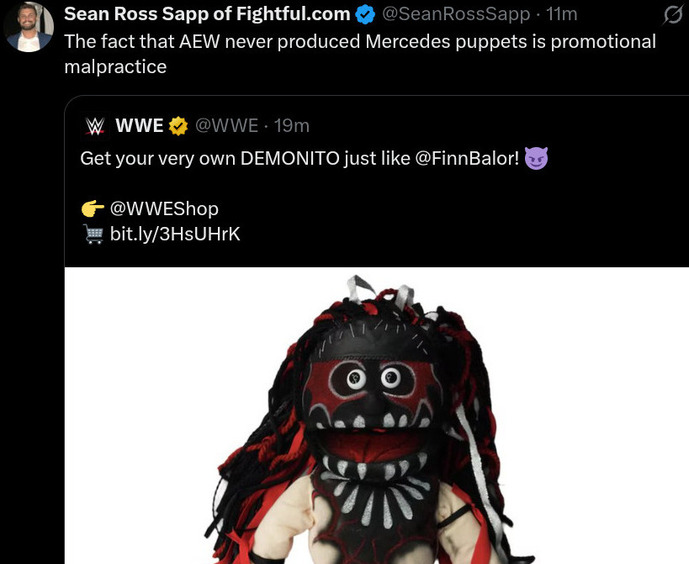Open the @WWE handle in the quoted tweet

click(226, 126)
